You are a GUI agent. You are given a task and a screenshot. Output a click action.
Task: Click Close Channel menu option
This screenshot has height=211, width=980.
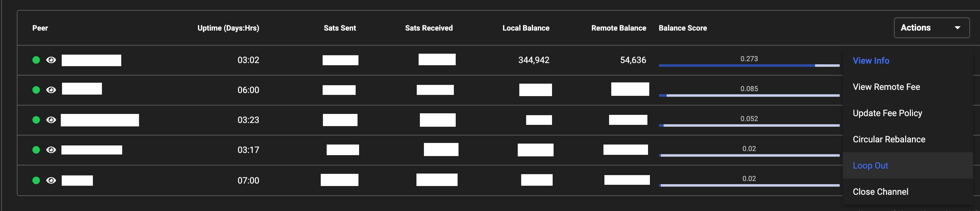point(880,192)
